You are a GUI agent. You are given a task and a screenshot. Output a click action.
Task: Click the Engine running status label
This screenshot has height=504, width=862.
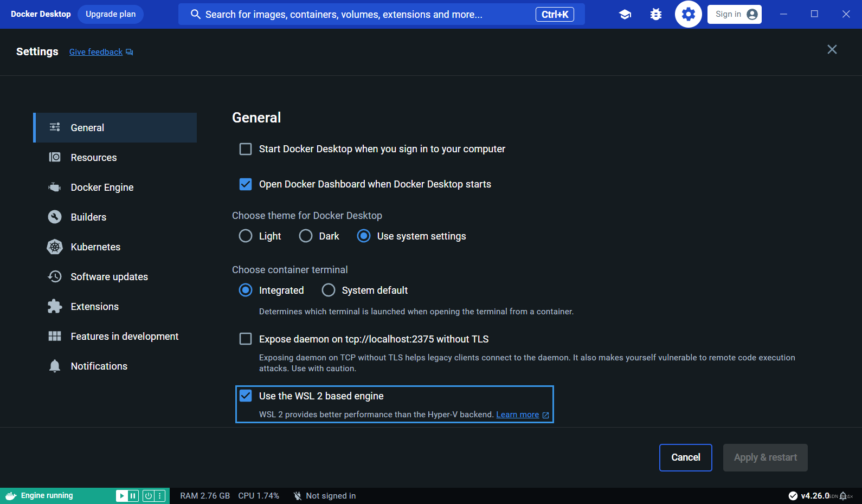pos(47,495)
